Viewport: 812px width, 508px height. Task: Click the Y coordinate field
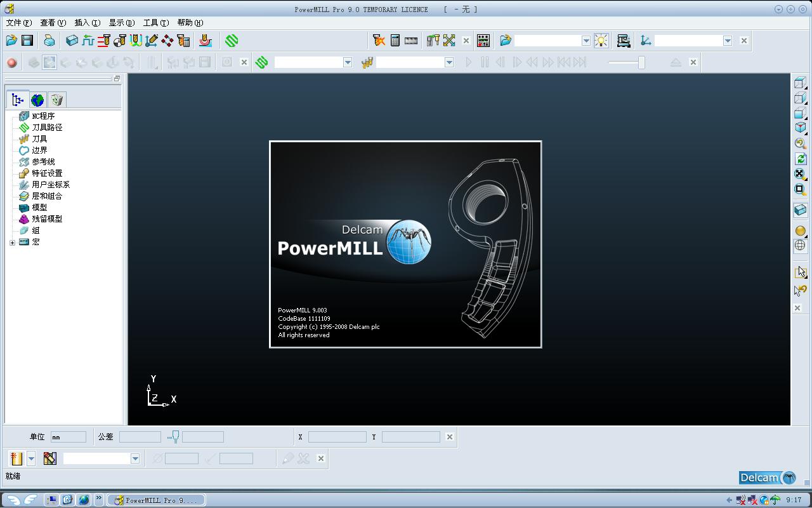411,437
